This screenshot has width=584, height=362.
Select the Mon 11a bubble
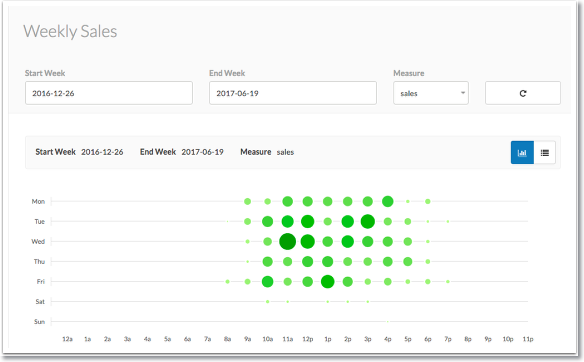click(288, 201)
